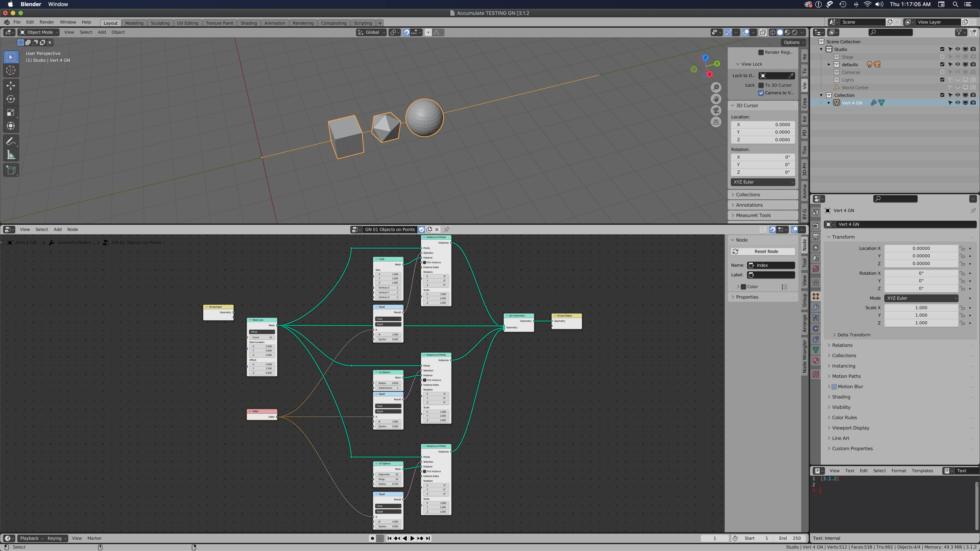Click the outliner filter funnel icon

[x=959, y=32]
